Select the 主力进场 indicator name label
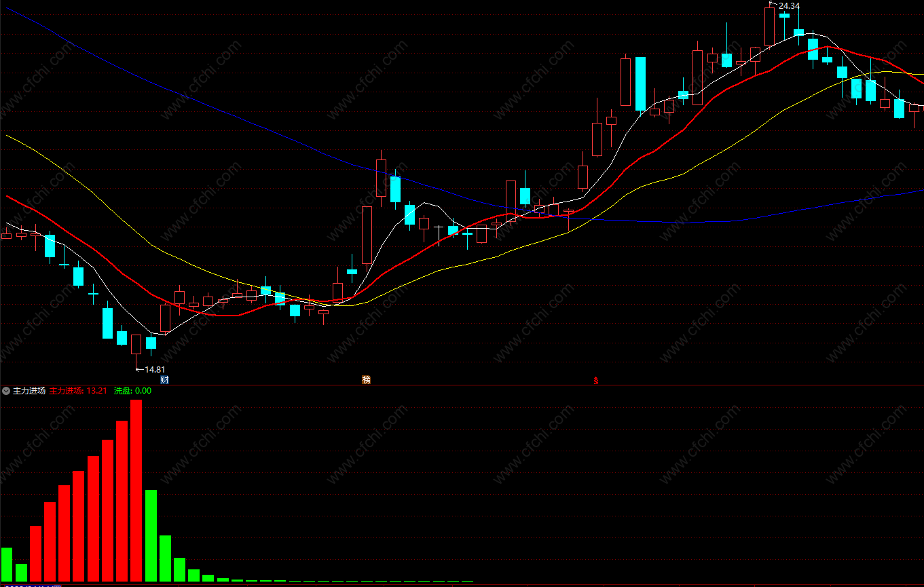The height and width of the screenshot is (587, 924). coord(29,391)
